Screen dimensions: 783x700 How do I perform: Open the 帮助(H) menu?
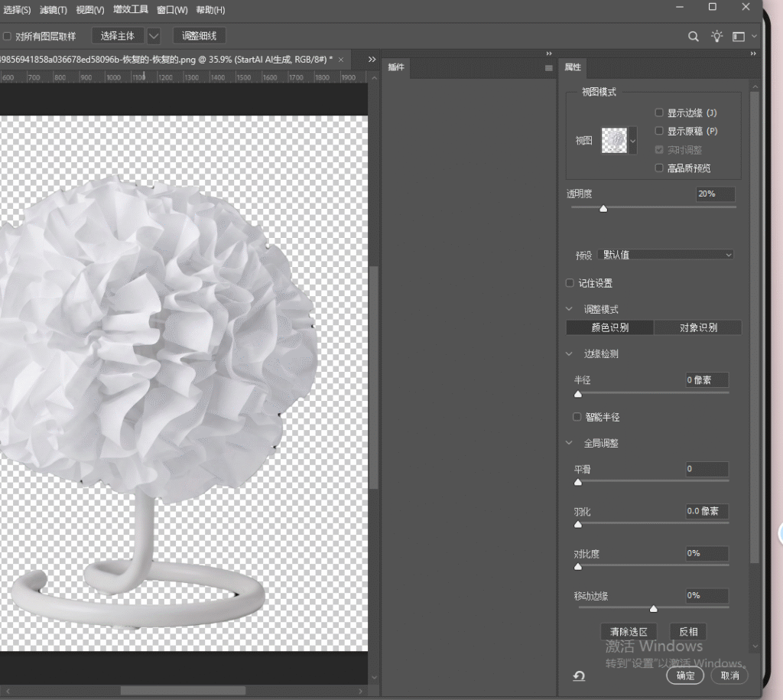coord(210,10)
